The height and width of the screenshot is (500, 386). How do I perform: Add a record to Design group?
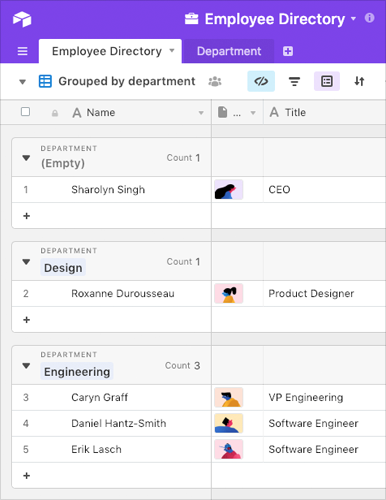27,320
